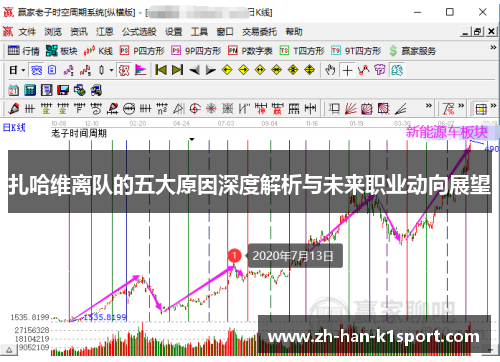Click the yellow diamond right-arrow icon
This screenshot has width=500, height=362.
(x=244, y=70)
